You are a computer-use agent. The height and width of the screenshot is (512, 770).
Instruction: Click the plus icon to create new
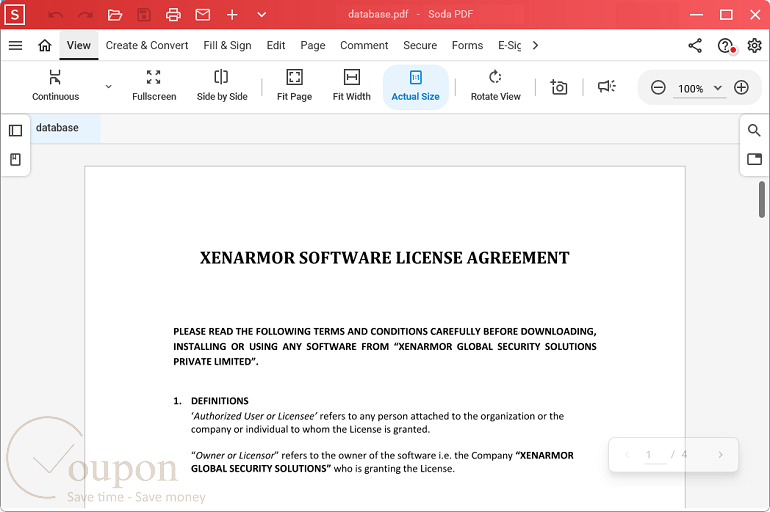232,15
